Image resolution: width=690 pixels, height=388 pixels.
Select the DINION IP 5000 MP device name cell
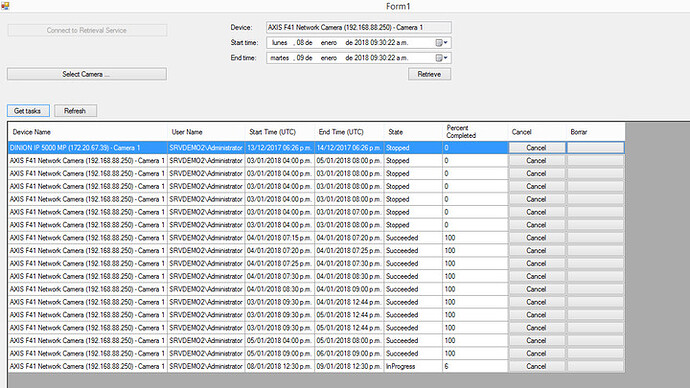[x=88, y=148]
